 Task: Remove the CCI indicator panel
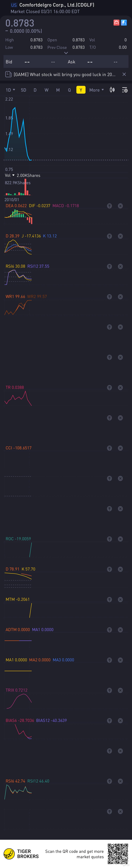[120, 448]
